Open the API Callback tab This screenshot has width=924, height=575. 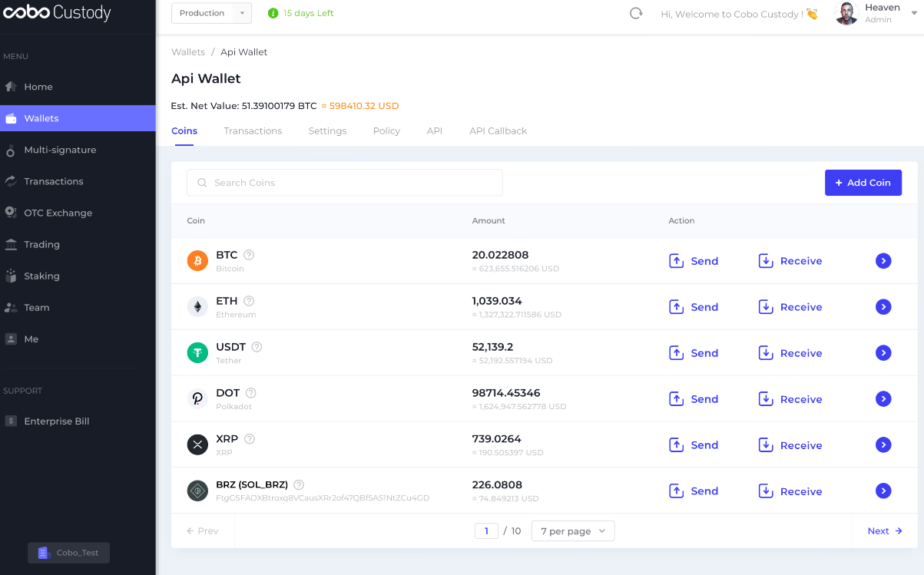(x=498, y=131)
